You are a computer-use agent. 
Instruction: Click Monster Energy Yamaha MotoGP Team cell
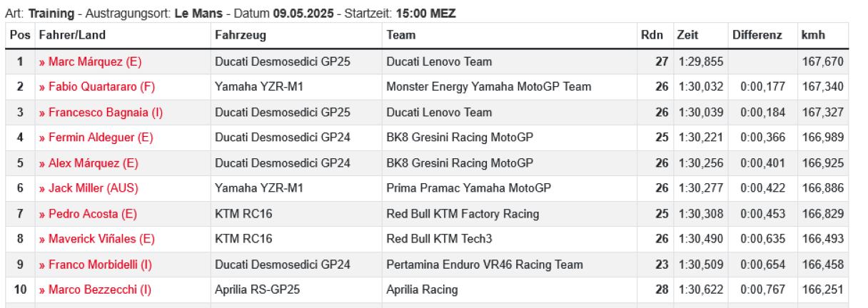[488, 87]
